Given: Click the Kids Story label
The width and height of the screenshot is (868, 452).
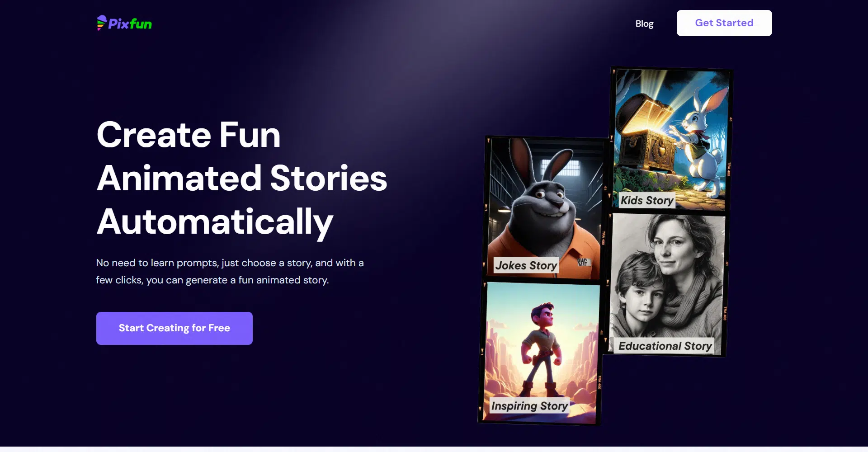Looking at the screenshot, I should [647, 200].
